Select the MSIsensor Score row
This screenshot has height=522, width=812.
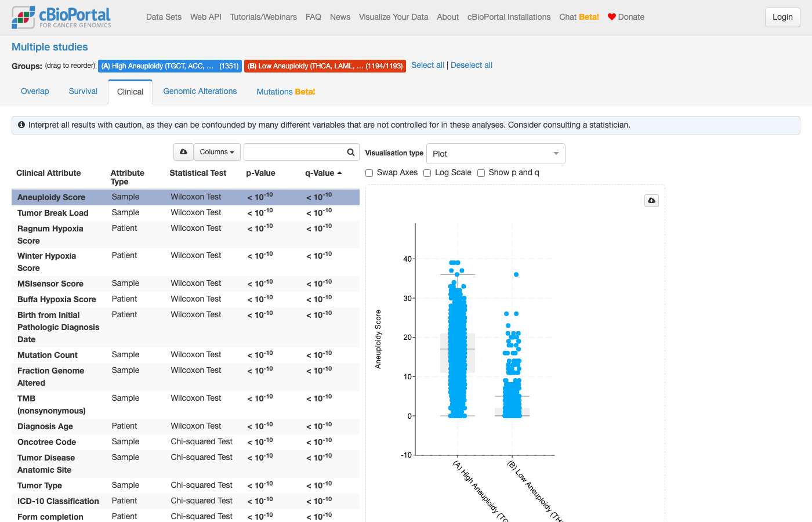click(186, 284)
